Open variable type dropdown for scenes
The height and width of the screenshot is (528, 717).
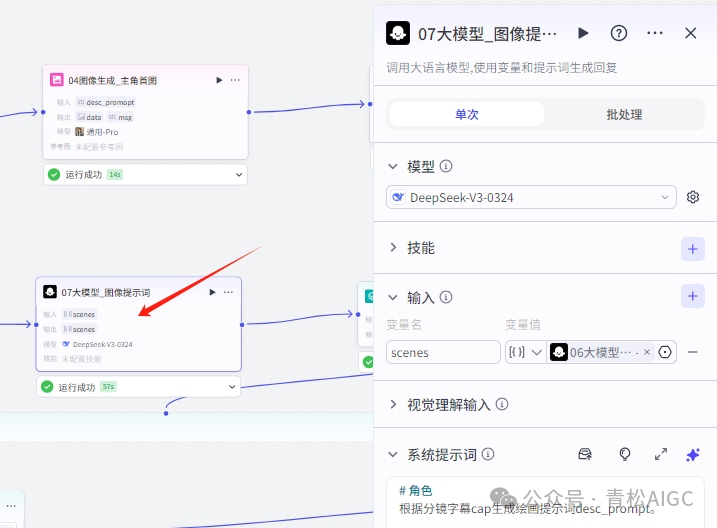coord(525,352)
